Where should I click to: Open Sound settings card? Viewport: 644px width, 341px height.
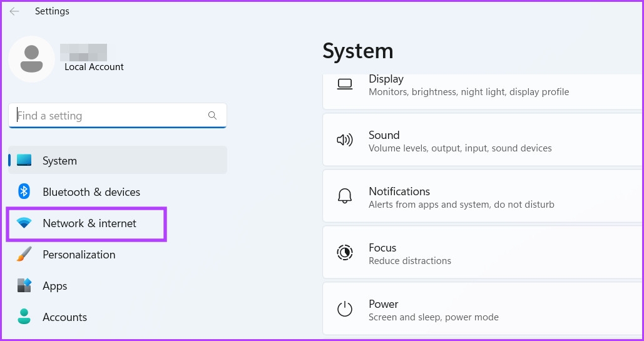point(482,140)
